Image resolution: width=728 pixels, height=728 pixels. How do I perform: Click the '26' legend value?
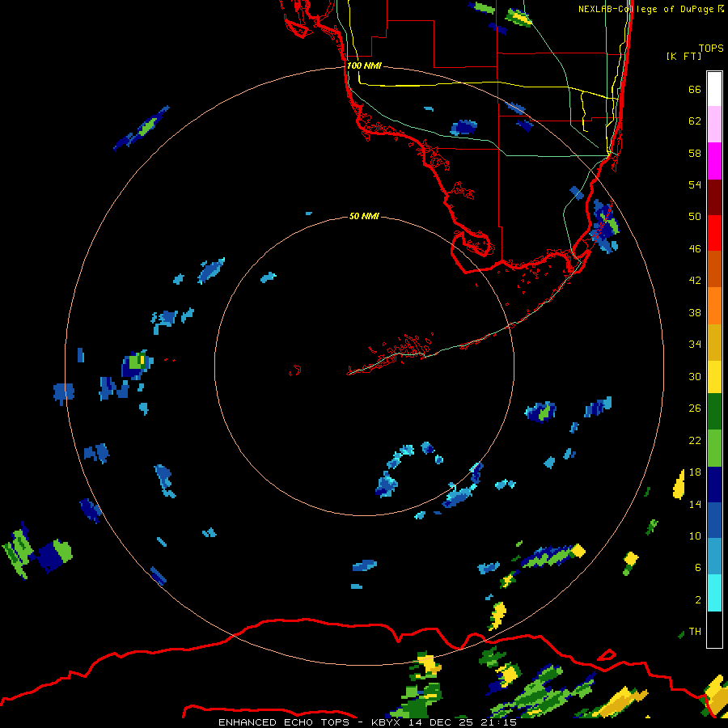695,408
